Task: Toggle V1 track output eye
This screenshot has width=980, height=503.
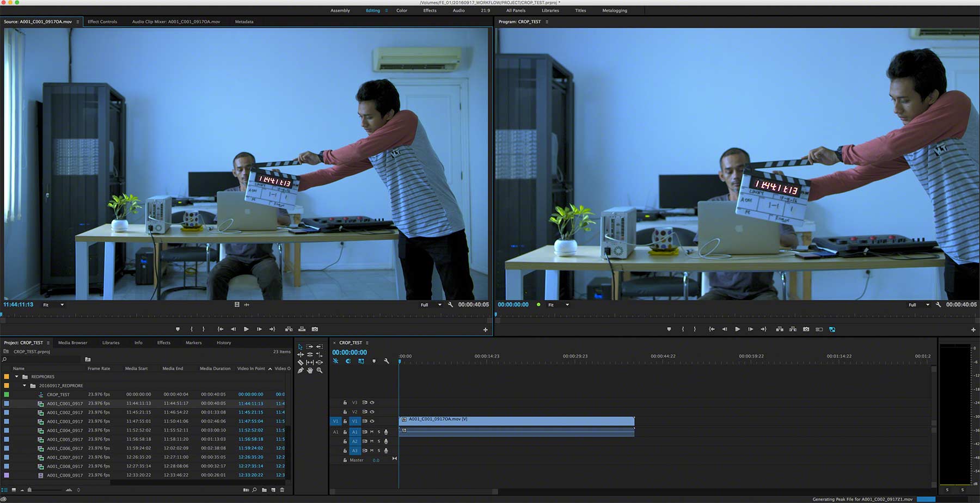Action: point(372,421)
